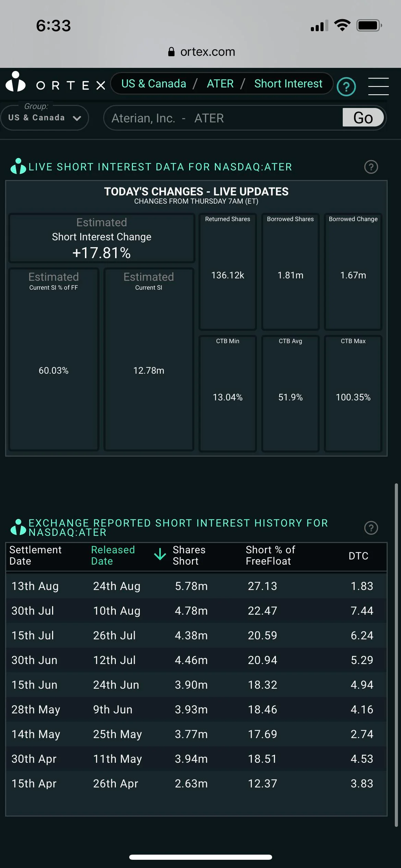Tap the lock icon beside ortex.com

171,52
